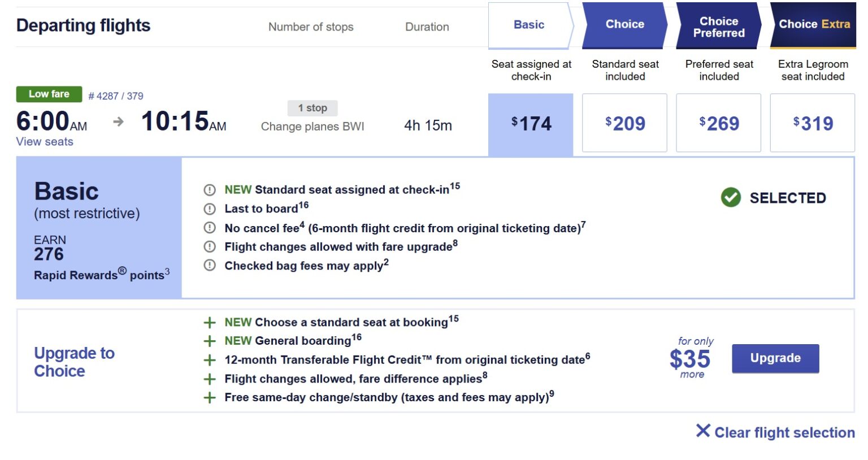Click the info icon next to No cancel fee
The width and height of the screenshot is (868, 460).
[210, 227]
